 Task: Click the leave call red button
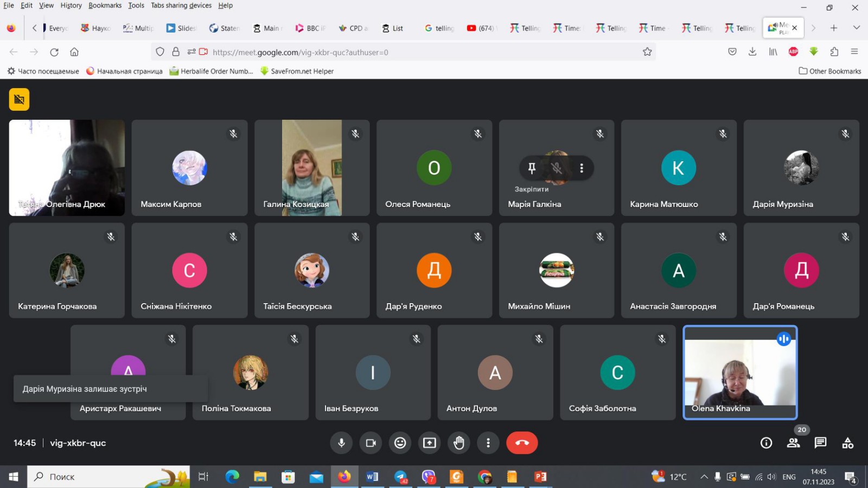[521, 443]
